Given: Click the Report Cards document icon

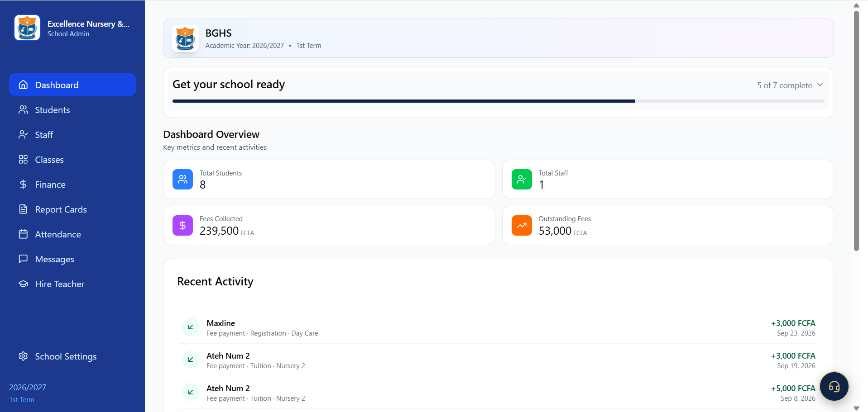Looking at the screenshot, I should pyautogui.click(x=23, y=209).
